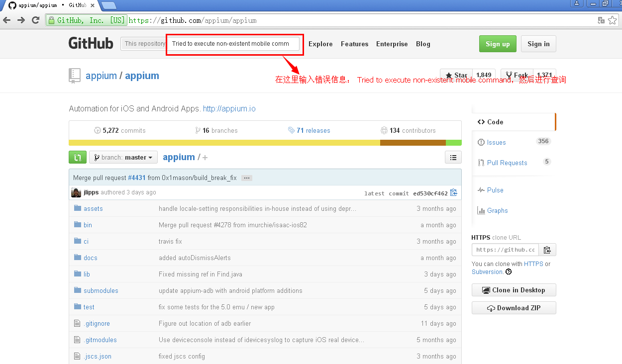Click the assets folder icon
The height and width of the screenshot is (364, 622).
tap(77, 208)
